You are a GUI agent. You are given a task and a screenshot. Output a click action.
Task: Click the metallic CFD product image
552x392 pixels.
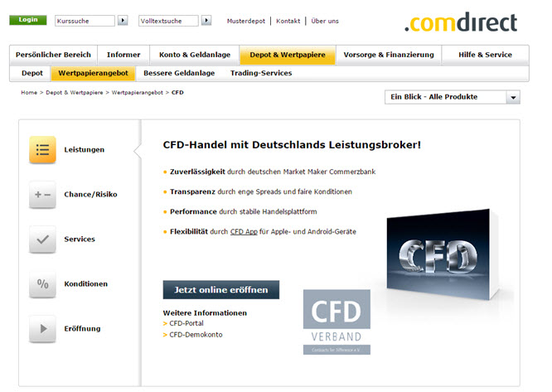tap(443, 254)
